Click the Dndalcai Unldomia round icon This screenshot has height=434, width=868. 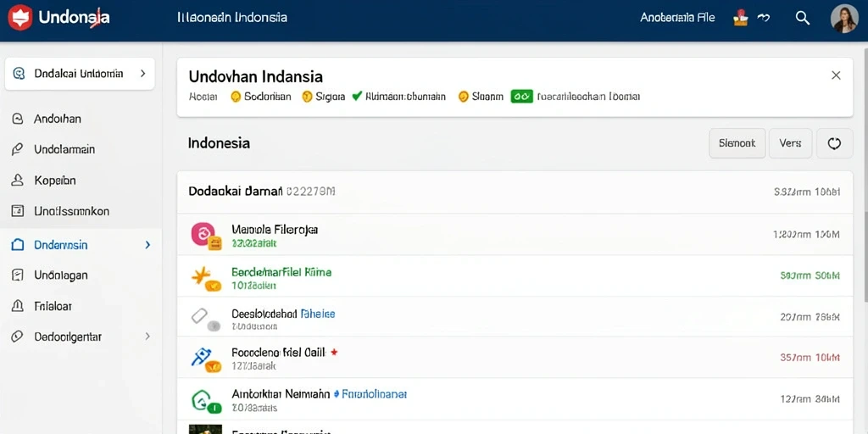[x=19, y=74]
